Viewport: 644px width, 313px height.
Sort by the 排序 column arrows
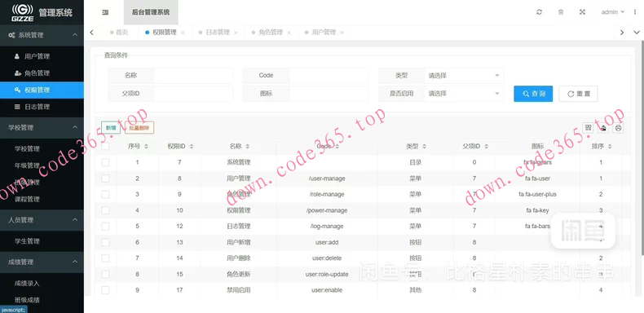pyautogui.click(x=610, y=146)
